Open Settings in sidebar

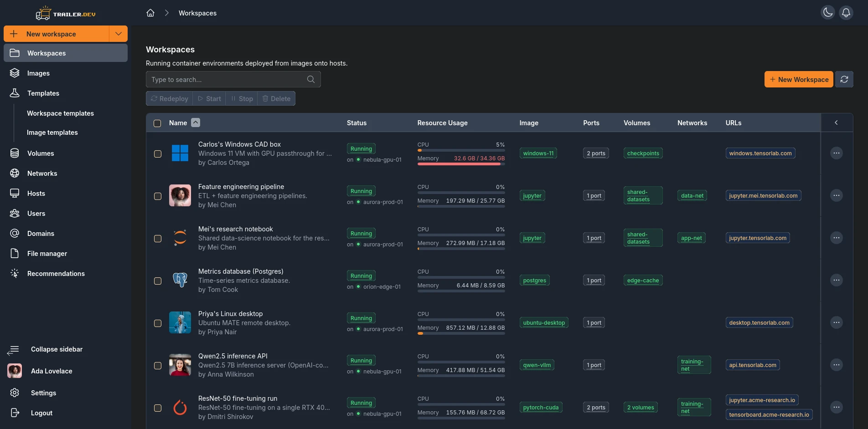pos(66,393)
